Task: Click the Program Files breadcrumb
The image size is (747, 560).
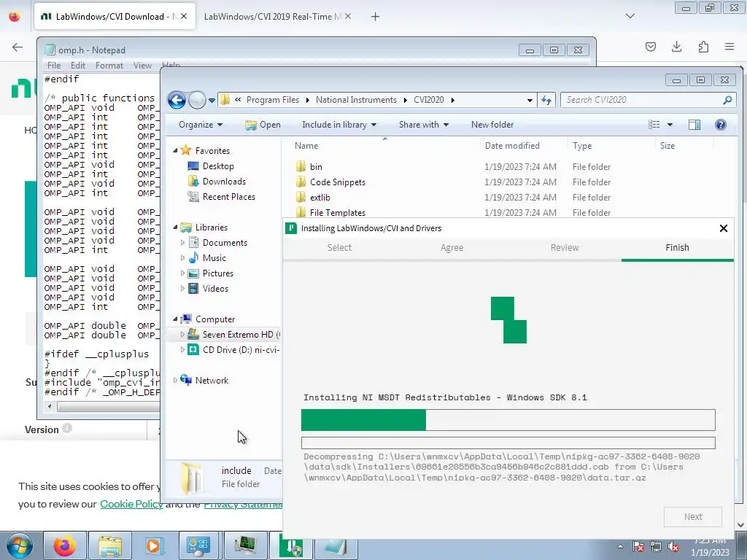Action: click(273, 100)
